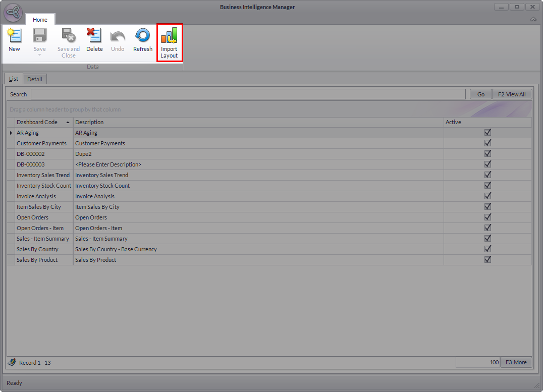Toggle Active checkbox for Invoice Analysis
Image resolution: width=543 pixels, height=392 pixels.
click(487, 196)
